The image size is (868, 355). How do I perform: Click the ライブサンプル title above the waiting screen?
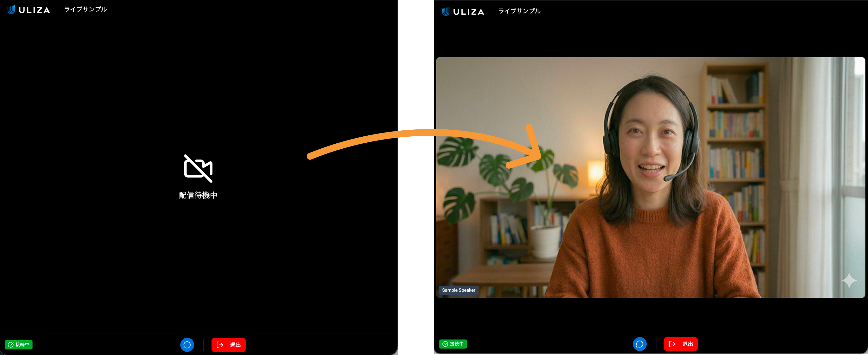pos(85,9)
